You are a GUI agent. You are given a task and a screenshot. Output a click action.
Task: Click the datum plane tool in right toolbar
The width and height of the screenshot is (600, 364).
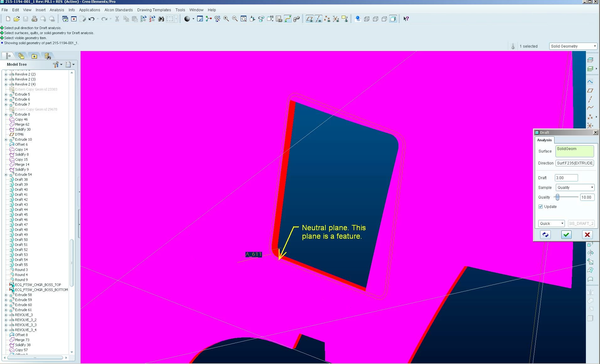(590, 91)
